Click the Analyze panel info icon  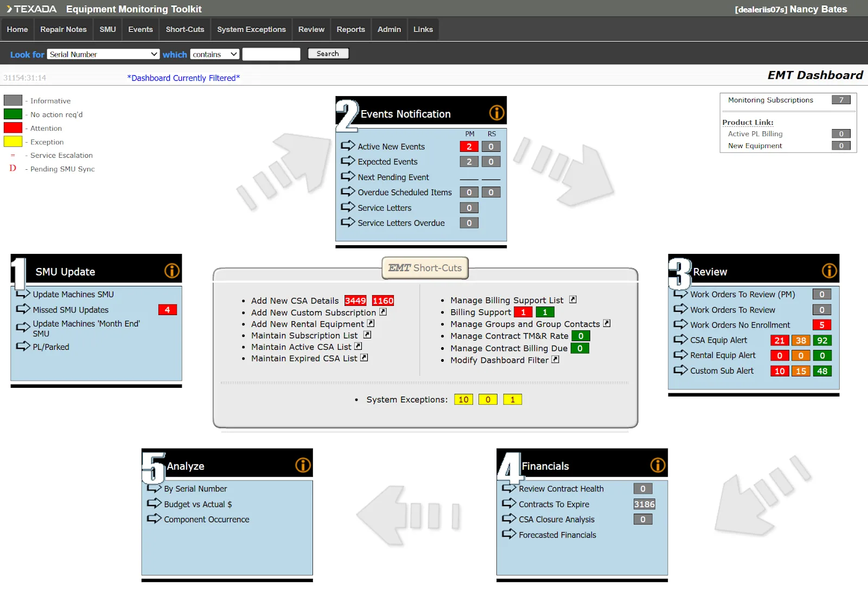tap(303, 465)
